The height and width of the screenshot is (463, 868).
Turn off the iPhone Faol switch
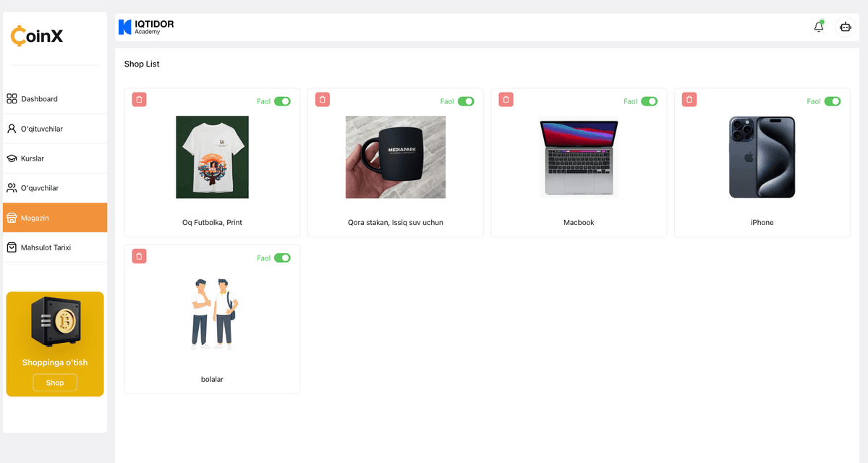(x=833, y=101)
